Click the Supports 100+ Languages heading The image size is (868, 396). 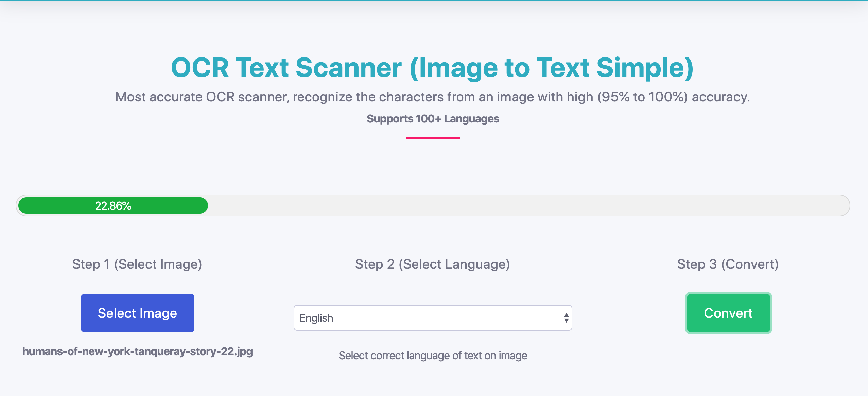[x=433, y=119]
